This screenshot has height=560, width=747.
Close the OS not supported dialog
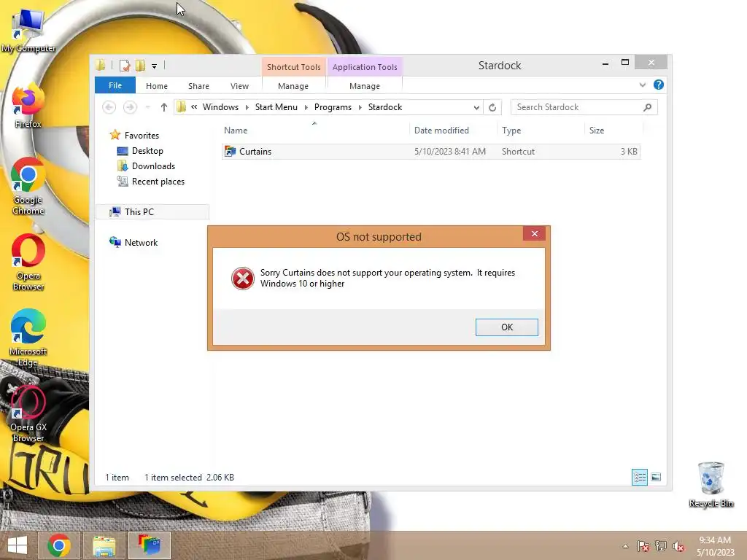tap(534, 233)
